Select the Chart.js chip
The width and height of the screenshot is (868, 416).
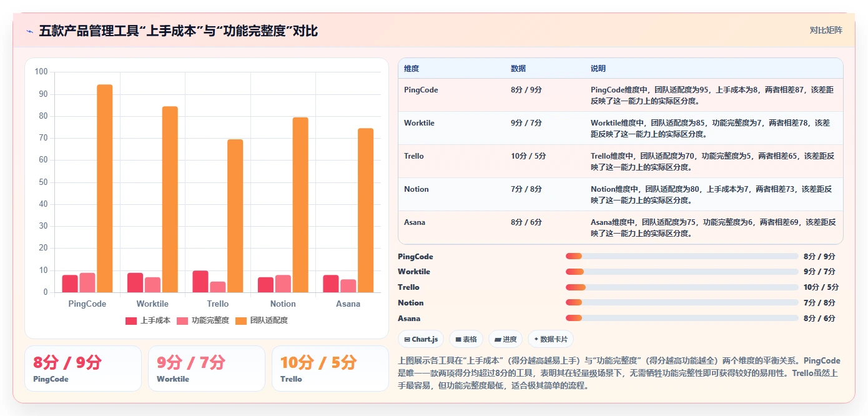click(x=421, y=339)
